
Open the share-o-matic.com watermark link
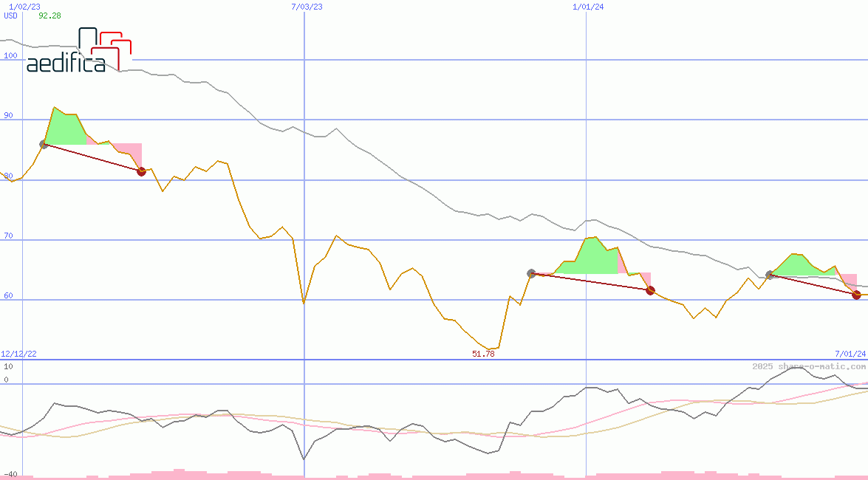(809, 366)
